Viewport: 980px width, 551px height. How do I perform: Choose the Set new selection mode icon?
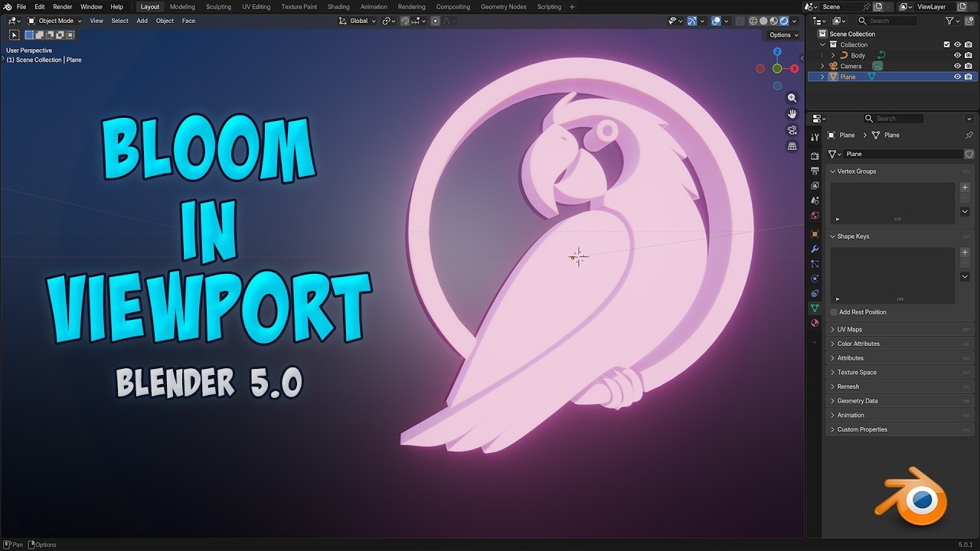click(x=30, y=34)
